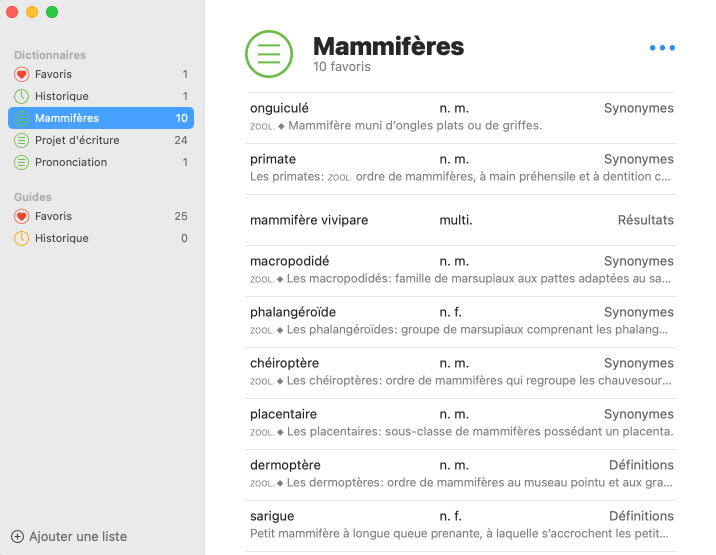Screen dimensions: 716x555
Task: Click the Projet d'écriture list icon
Action: (x=22, y=140)
